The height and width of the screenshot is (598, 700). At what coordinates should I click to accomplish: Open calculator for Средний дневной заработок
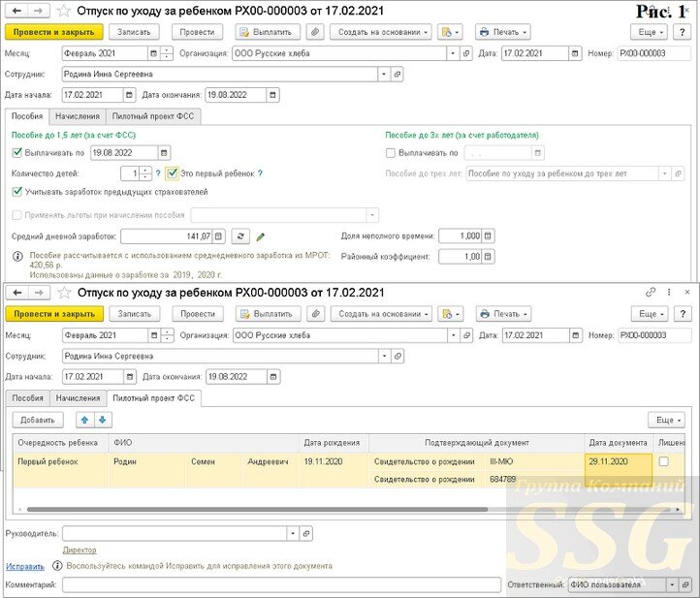[218, 236]
